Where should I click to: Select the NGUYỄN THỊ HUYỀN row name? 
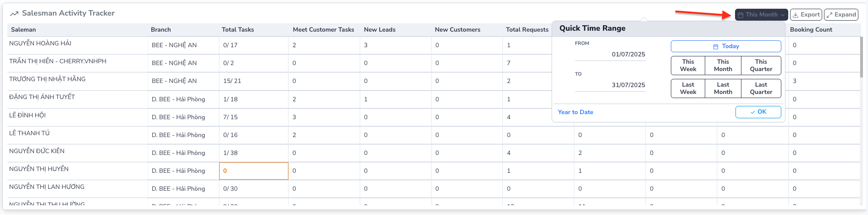39,169
